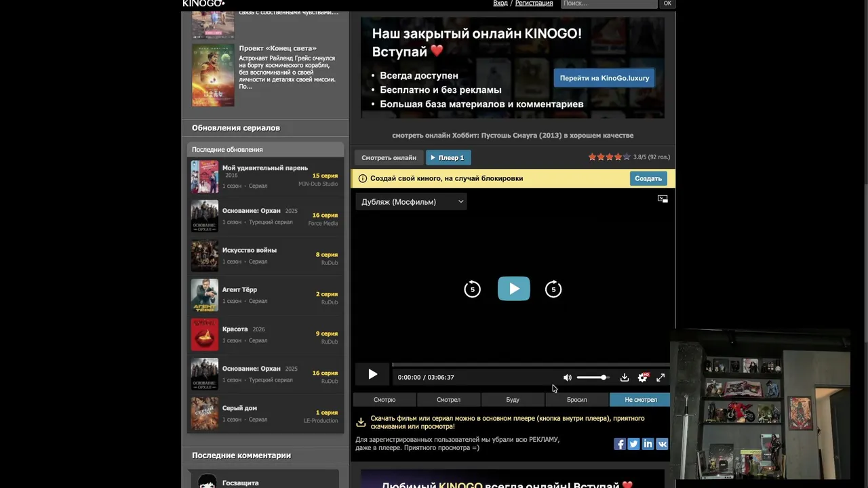Click the OK search button
The width and height of the screenshot is (868, 488).
pos(667,3)
